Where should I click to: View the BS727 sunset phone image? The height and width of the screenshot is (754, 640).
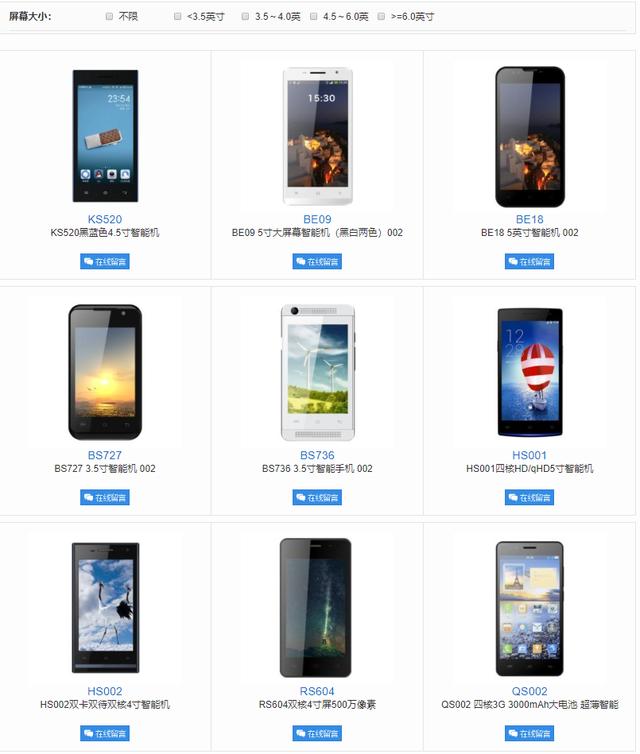[105, 372]
